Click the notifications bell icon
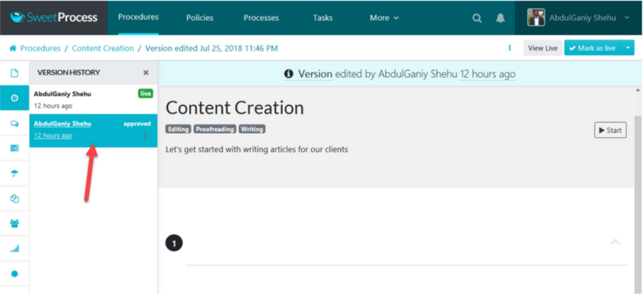The image size is (644, 303). click(x=500, y=18)
